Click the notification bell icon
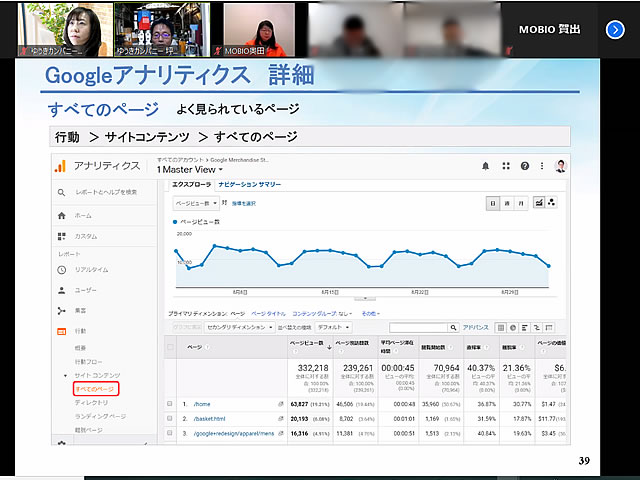The height and width of the screenshot is (480, 640). (485, 166)
